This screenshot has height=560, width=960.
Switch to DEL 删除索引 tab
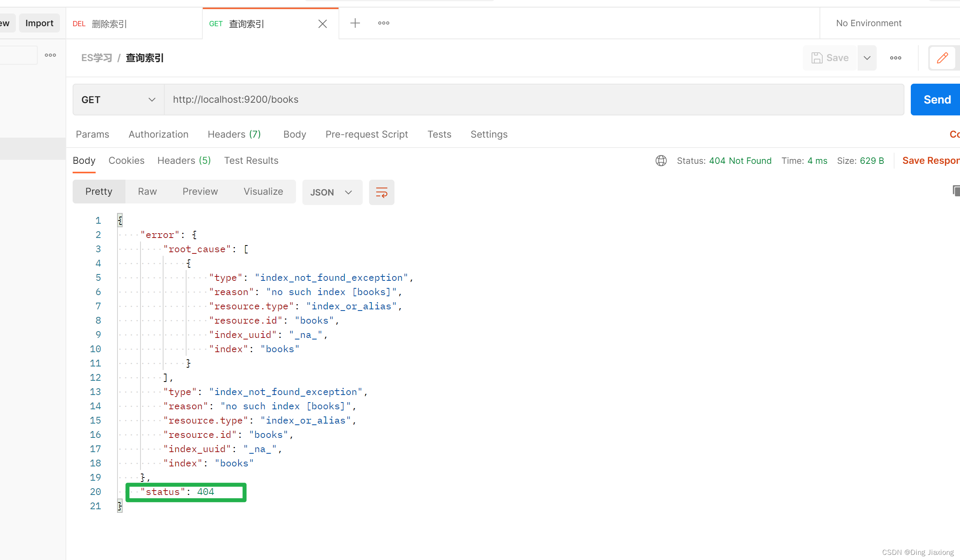click(134, 24)
